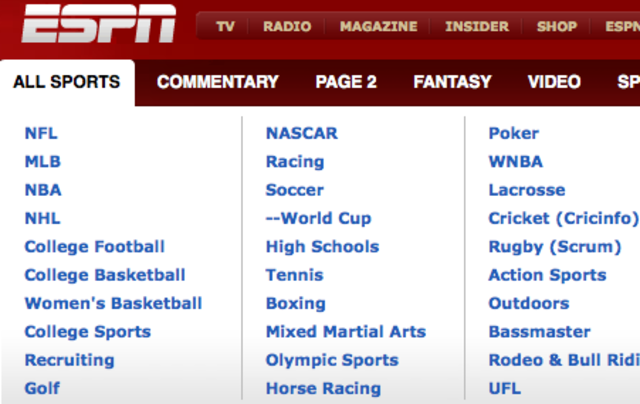Image resolution: width=640 pixels, height=404 pixels.
Task: Open the PAGE 2 tab
Action: pyautogui.click(x=346, y=82)
